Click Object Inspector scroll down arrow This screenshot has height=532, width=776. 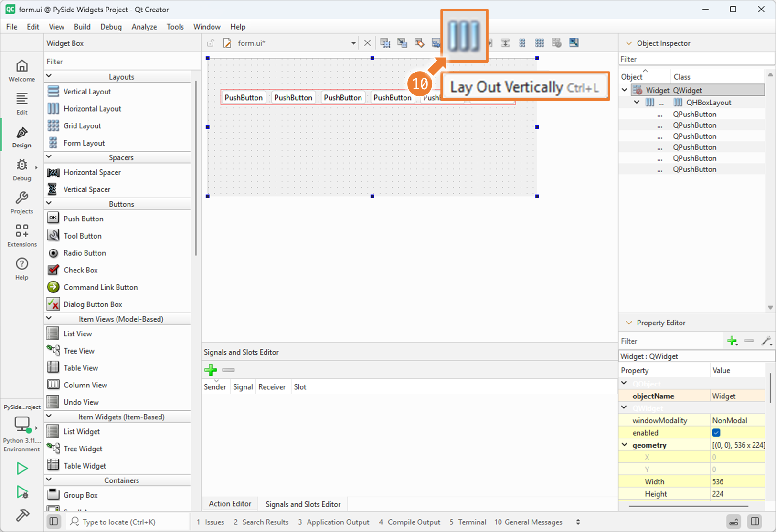coord(770,307)
